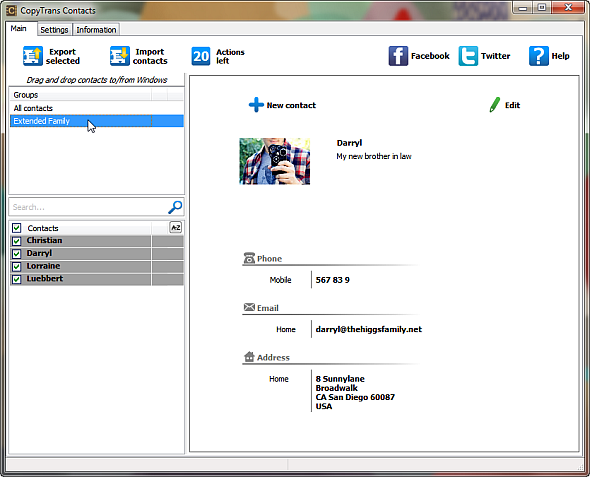Click the Phone section telephone icon
This screenshot has height=477, width=590.
tap(249, 258)
